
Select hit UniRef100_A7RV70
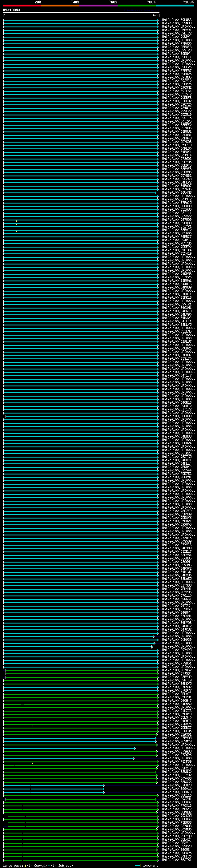pos(176,724)
